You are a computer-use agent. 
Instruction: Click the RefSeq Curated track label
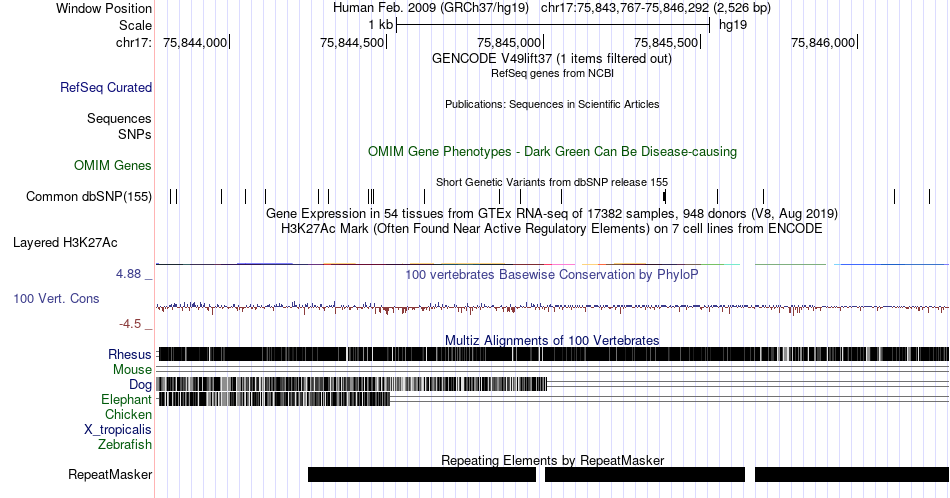click(106, 87)
